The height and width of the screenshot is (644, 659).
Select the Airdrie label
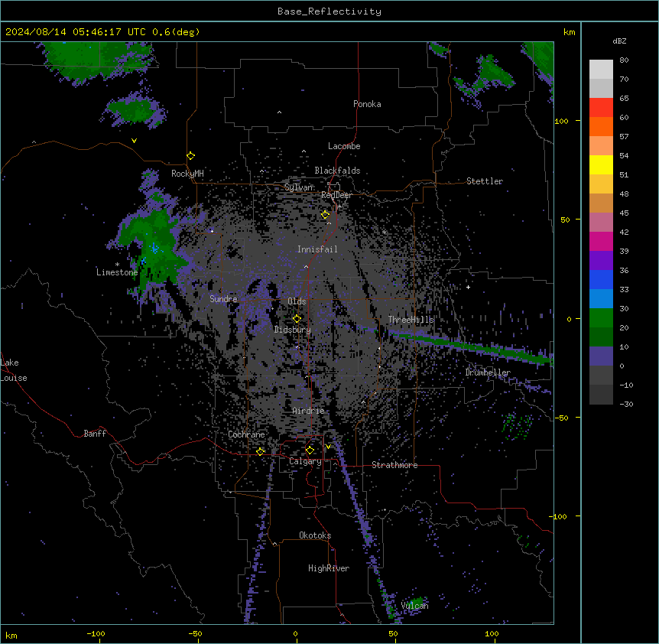[x=308, y=411]
